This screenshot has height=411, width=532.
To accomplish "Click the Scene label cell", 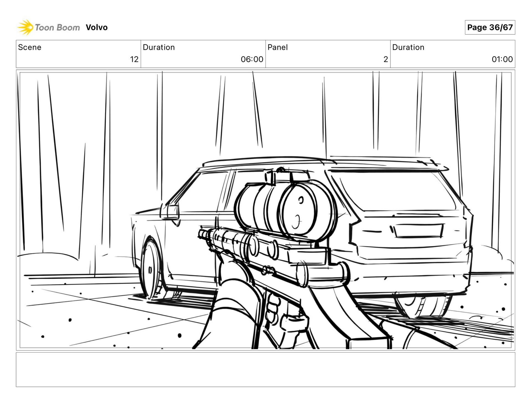I will tap(30, 47).
